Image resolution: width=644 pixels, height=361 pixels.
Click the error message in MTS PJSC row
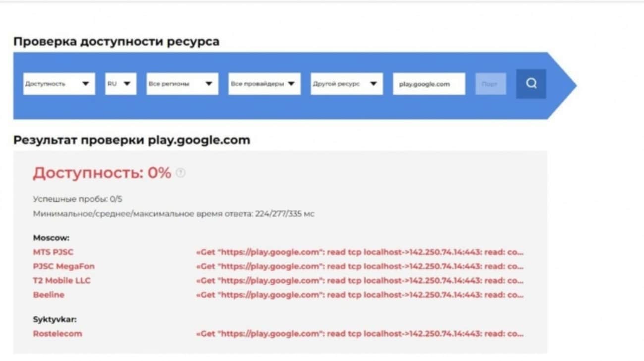[x=360, y=253]
